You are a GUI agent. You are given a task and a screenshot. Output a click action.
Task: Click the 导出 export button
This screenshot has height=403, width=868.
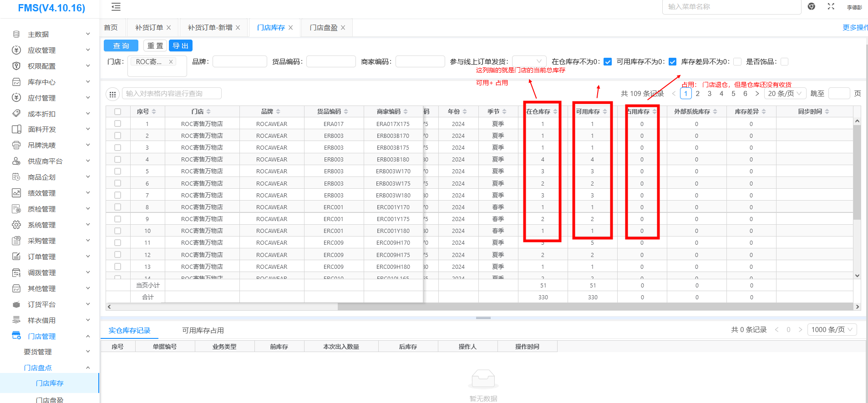click(181, 46)
